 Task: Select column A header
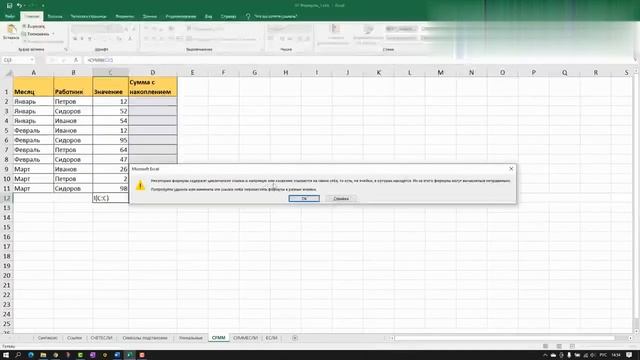33,72
